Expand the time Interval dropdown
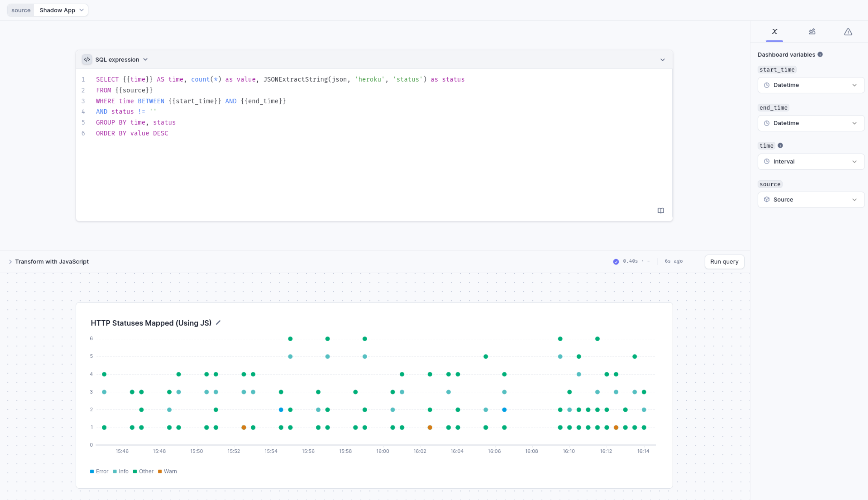Image resolution: width=868 pixels, height=500 pixels. [x=809, y=161]
